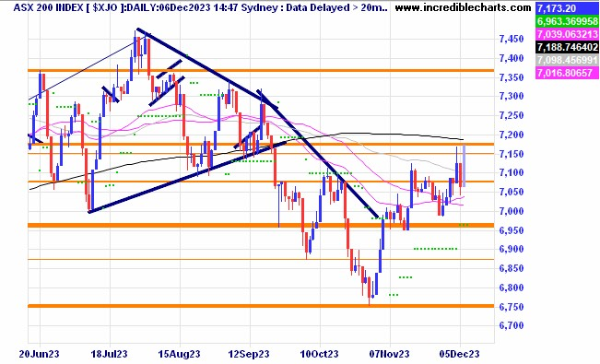Open the www.incrediblecharts.com link
600x364 pixels.
point(463,7)
